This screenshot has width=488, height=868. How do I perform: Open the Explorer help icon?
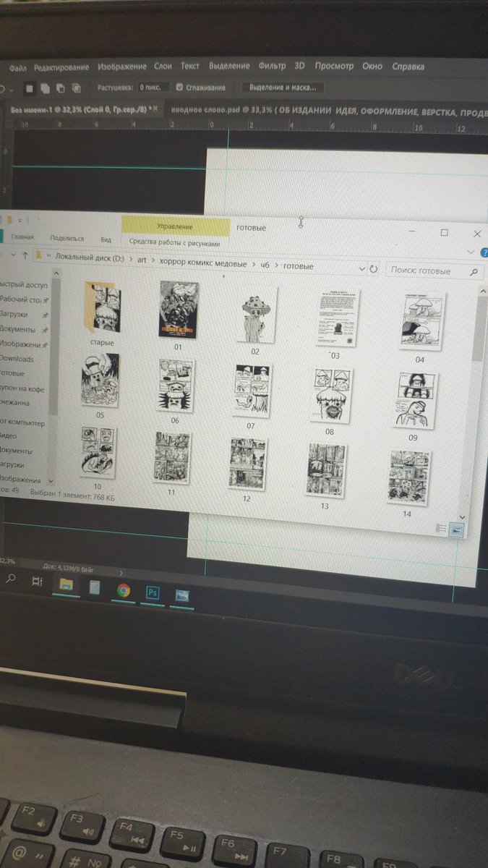(484, 253)
